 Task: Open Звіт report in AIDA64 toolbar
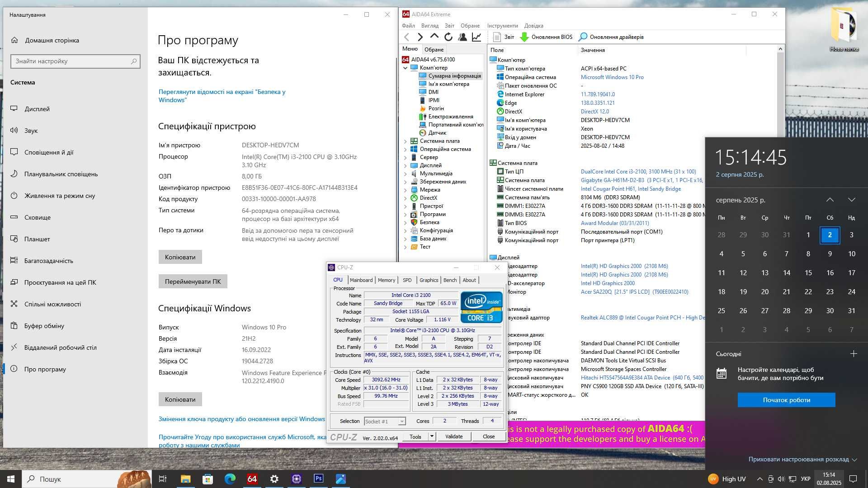(x=504, y=37)
